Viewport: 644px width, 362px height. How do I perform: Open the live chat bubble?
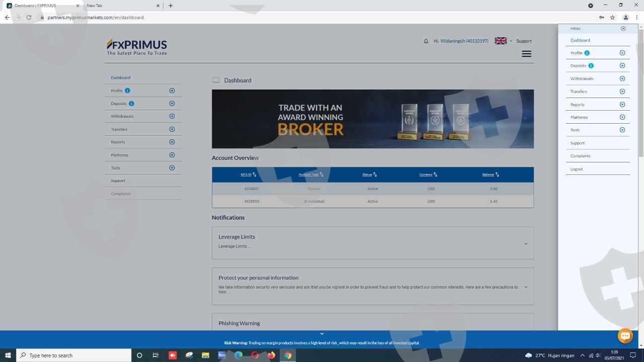[625, 336]
